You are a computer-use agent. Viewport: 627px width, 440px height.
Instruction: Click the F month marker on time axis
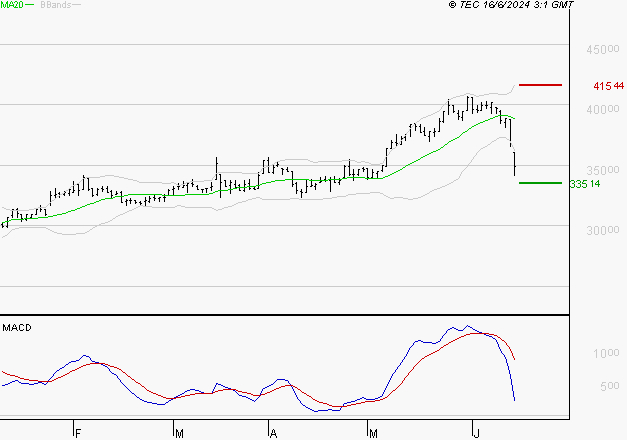pos(78,434)
